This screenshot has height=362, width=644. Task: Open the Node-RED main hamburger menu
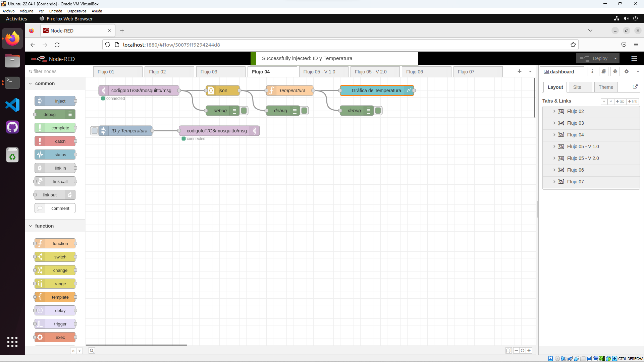click(x=634, y=58)
